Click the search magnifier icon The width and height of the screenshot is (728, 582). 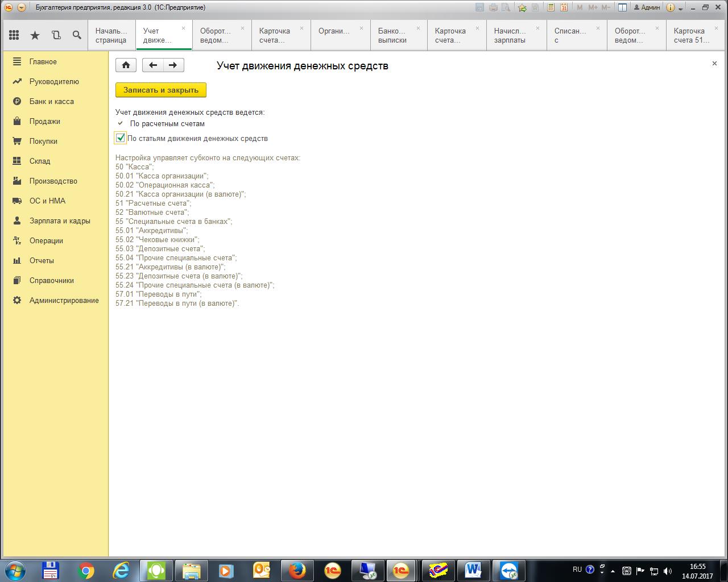coord(77,35)
